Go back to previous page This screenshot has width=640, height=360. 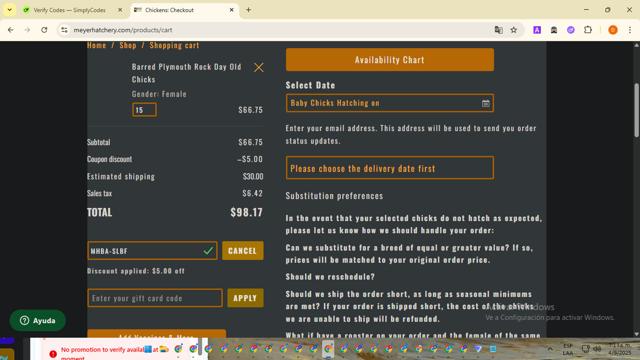coord(11,30)
